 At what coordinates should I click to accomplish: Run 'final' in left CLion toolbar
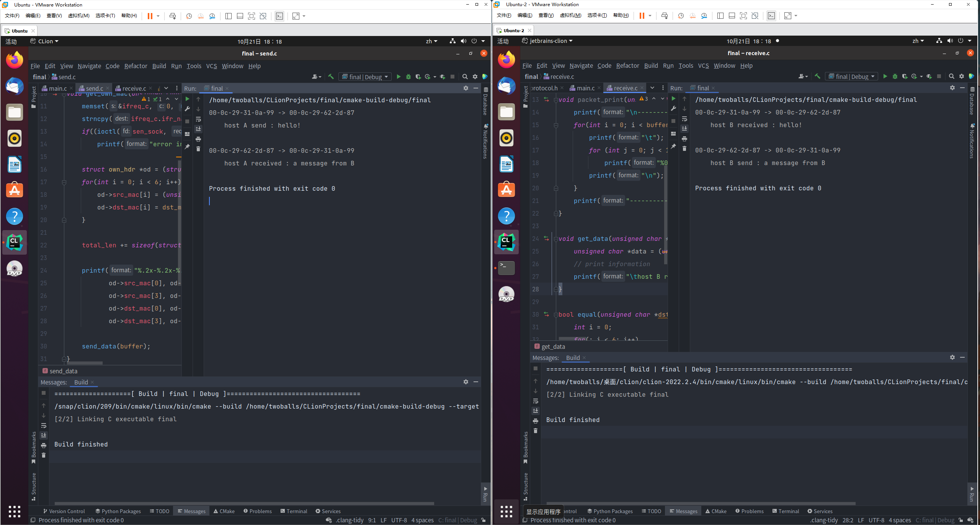[399, 77]
